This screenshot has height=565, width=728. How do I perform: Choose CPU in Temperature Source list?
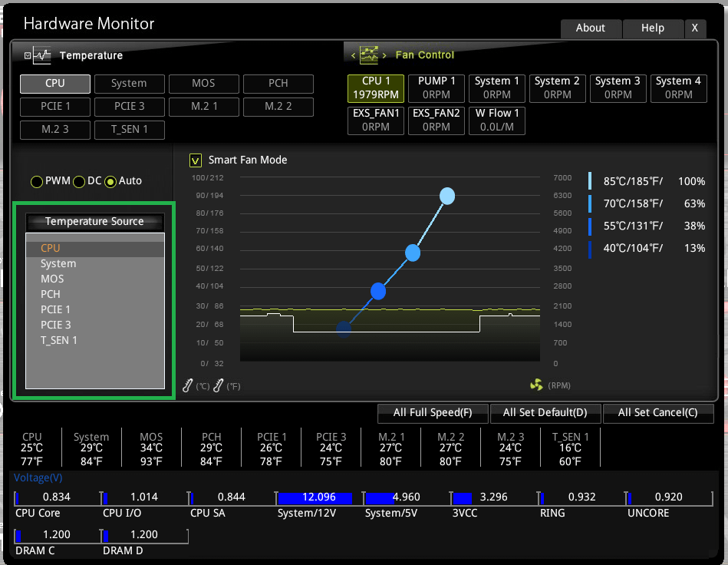(x=95, y=249)
